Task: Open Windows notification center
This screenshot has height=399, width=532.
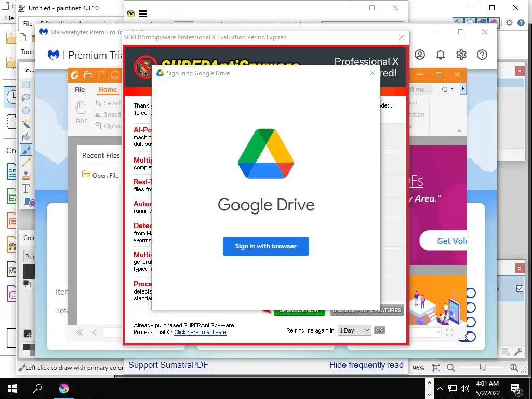Action: pyautogui.click(x=516, y=389)
